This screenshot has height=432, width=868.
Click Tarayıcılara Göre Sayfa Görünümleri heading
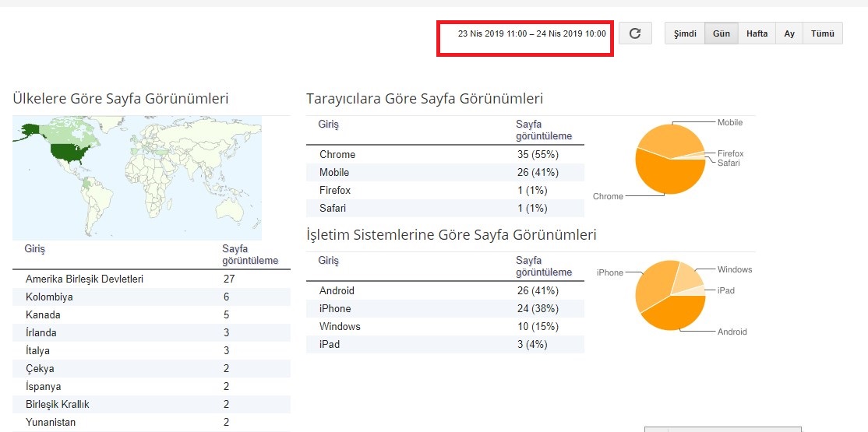point(425,99)
